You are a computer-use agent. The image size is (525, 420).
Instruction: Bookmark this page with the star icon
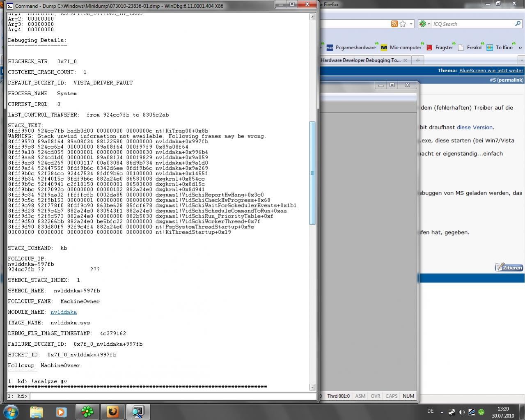coord(403,24)
